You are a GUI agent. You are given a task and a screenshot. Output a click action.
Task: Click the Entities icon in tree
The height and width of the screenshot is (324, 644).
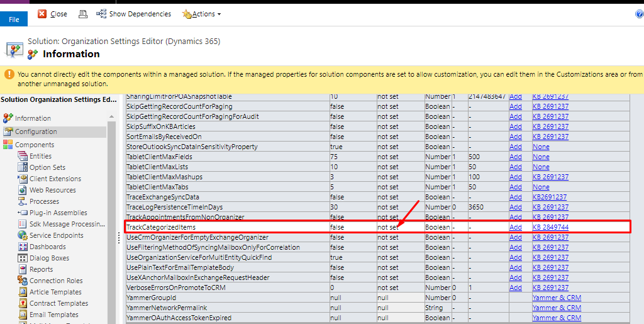[x=23, y=156]
